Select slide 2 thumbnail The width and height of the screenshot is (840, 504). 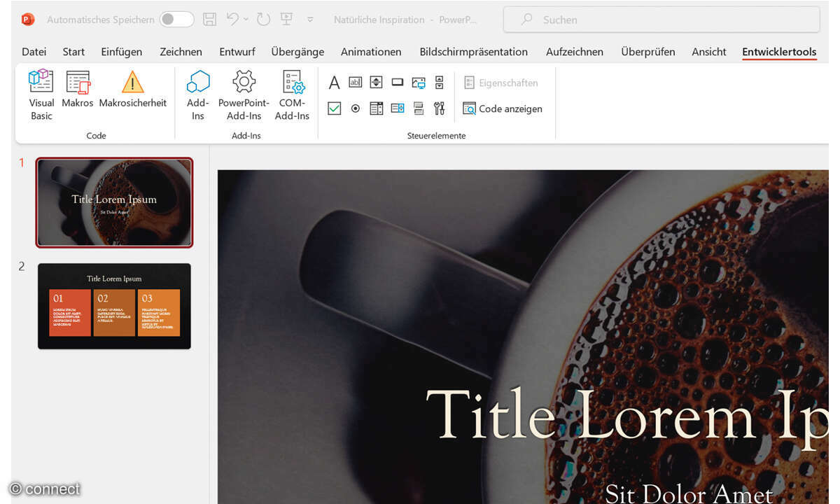click(x=114, y=306)
